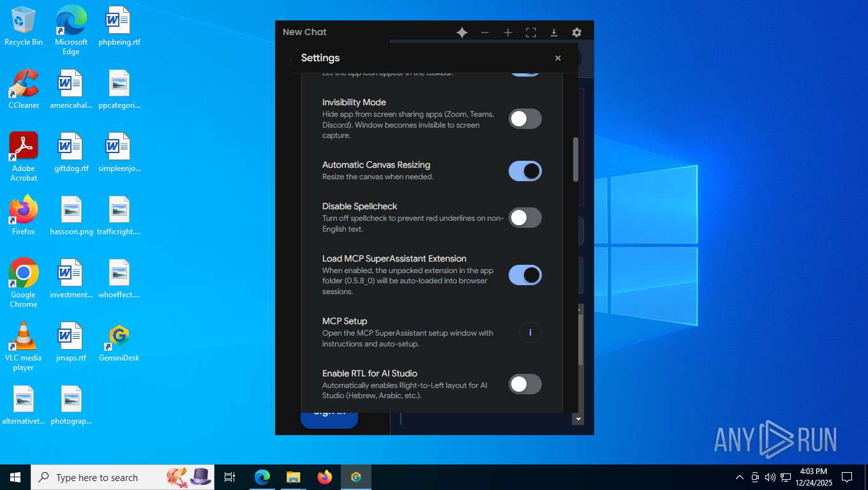Image resolution: width=868 pixels, height=490 pixels.
Task: Open Windows Start menu
Action: coord(15,477)
